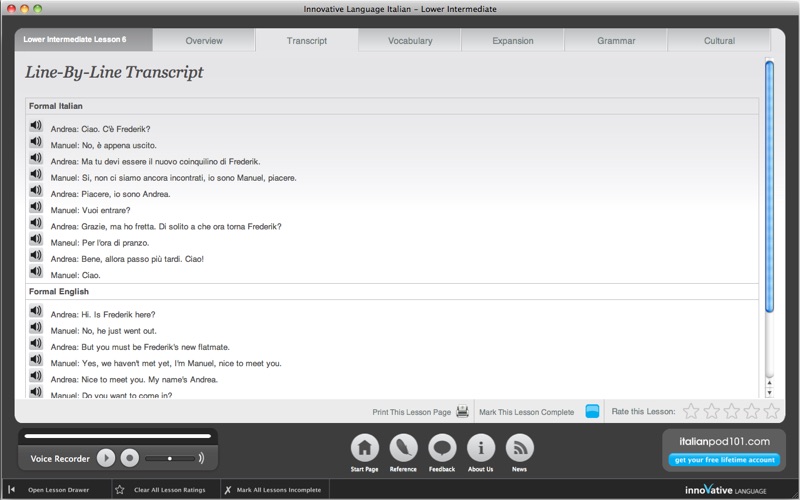Rate this lesson one star

pyautogui.click(x=691, y=411)
